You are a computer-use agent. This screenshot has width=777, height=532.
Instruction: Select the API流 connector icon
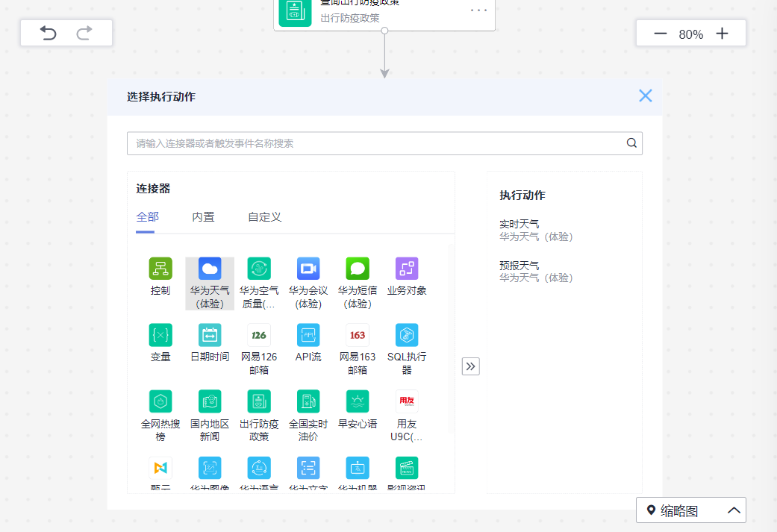(x=308, y=335)
